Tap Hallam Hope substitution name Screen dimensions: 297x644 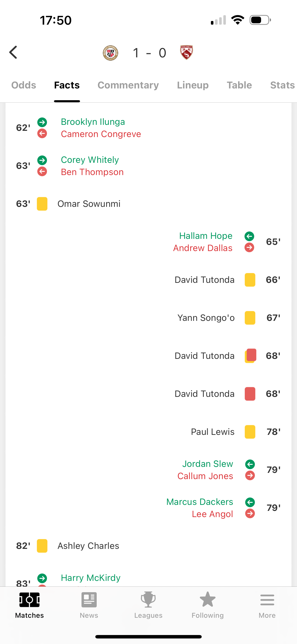click(206, 236)
